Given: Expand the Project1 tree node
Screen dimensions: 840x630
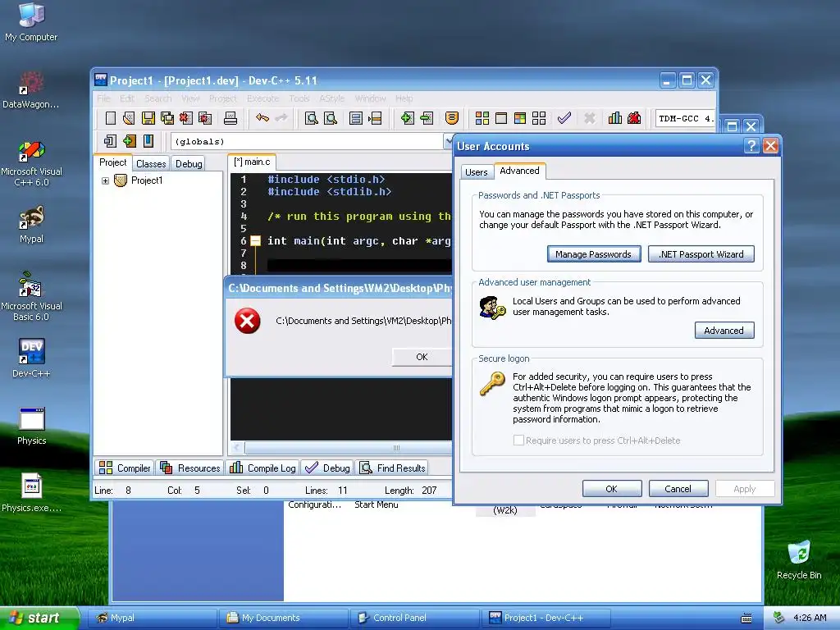Looking at the screenshot, I should click(x=106, y=181).
